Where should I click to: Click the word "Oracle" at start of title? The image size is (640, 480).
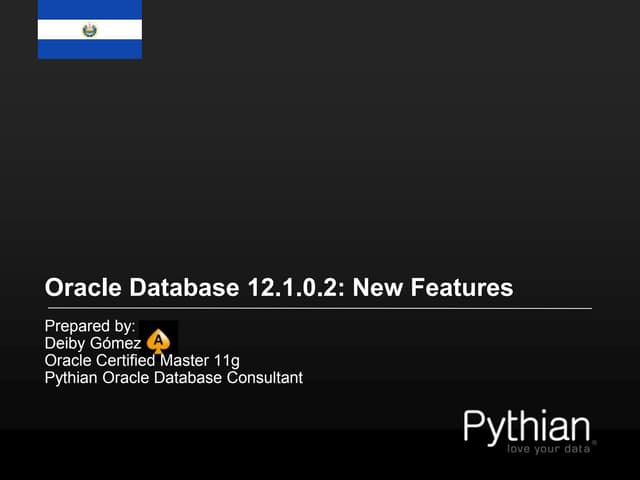[82, 288]
